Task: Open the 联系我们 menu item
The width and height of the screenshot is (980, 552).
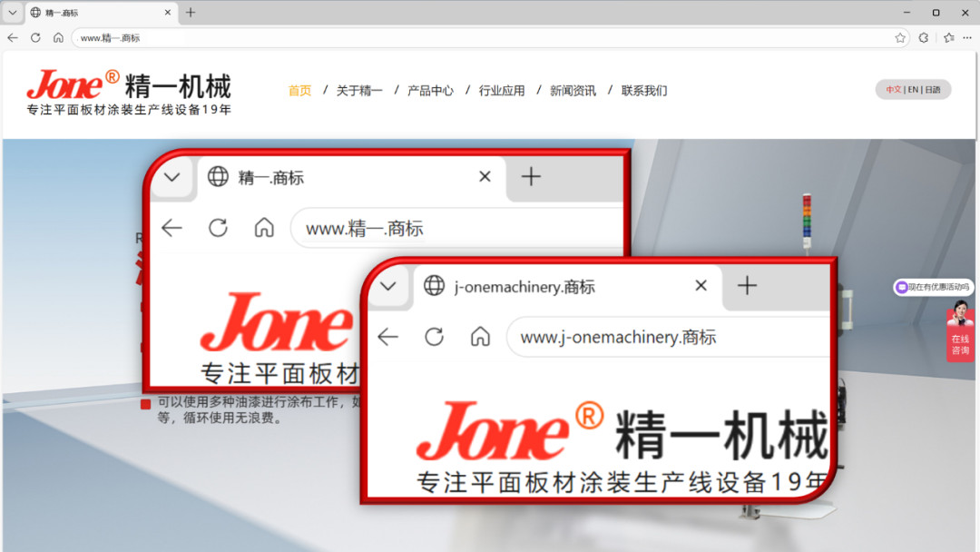Action: tap(643, 91)
